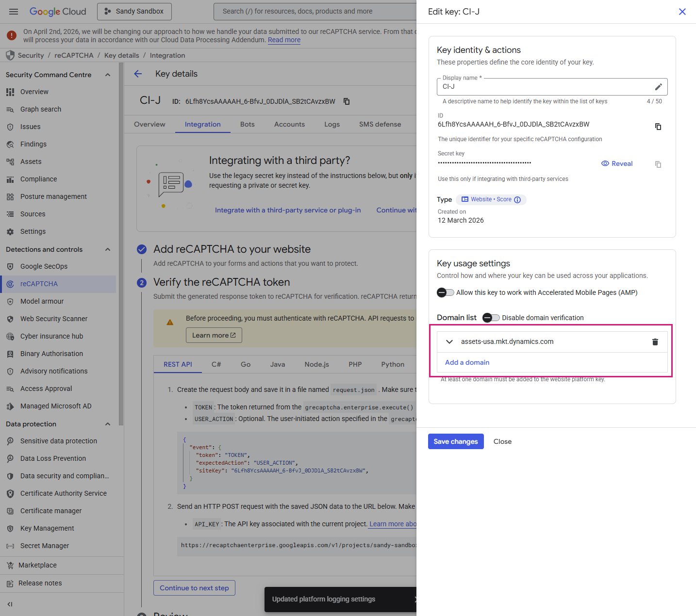Image resolution: width=696 pixels, height=616 pixels.
Task: Switch to the SMS defense tab
Action: coord(380,124)
